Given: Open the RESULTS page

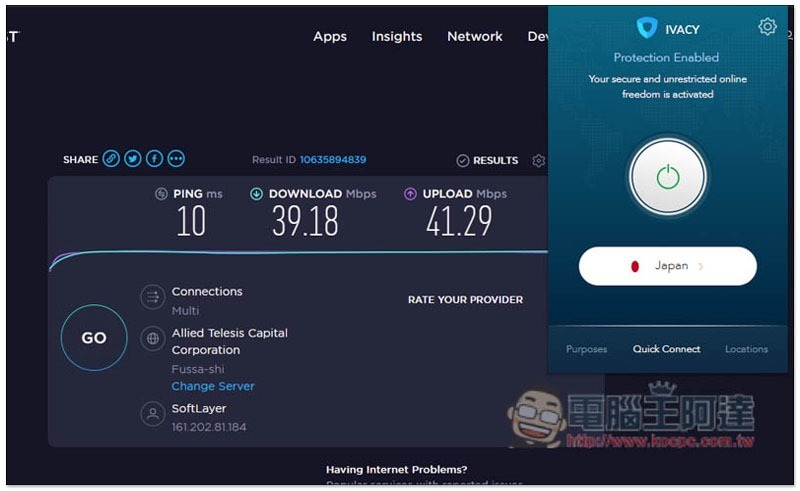Looking at the screenshot, I should 487,161.
